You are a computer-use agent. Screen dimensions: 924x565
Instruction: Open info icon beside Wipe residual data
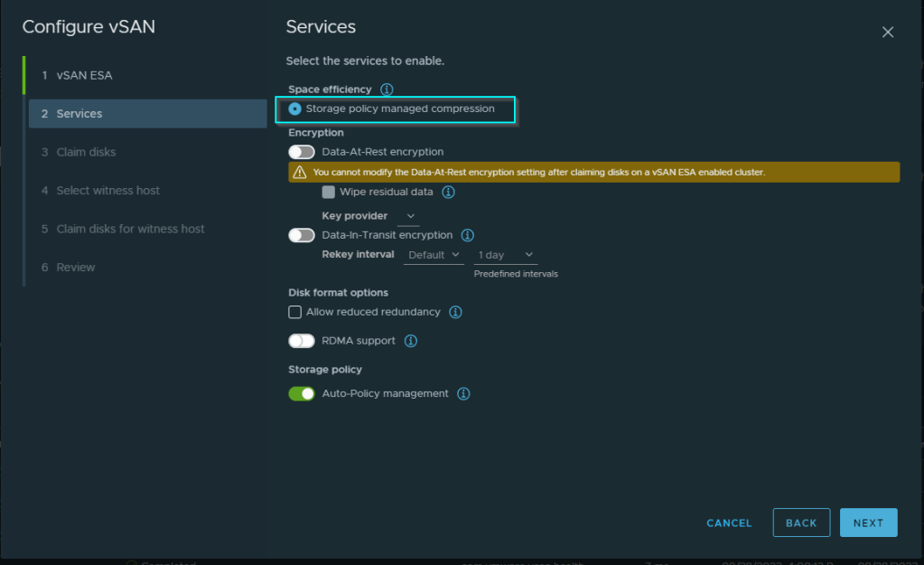(x=448, y=193)
